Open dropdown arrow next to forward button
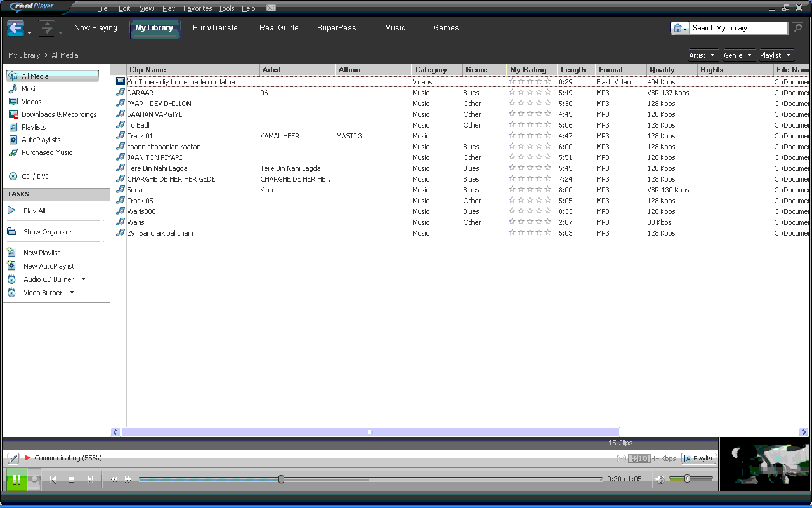The width and height of the screenshot is (812, 508). (60, 32)
